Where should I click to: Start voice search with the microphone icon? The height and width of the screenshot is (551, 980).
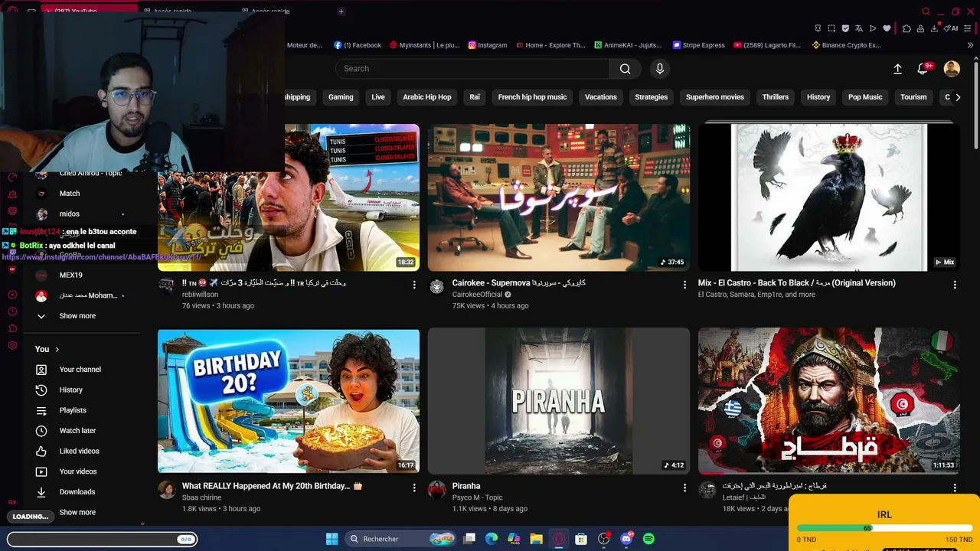pyautogui.click(x=660, y=69)
